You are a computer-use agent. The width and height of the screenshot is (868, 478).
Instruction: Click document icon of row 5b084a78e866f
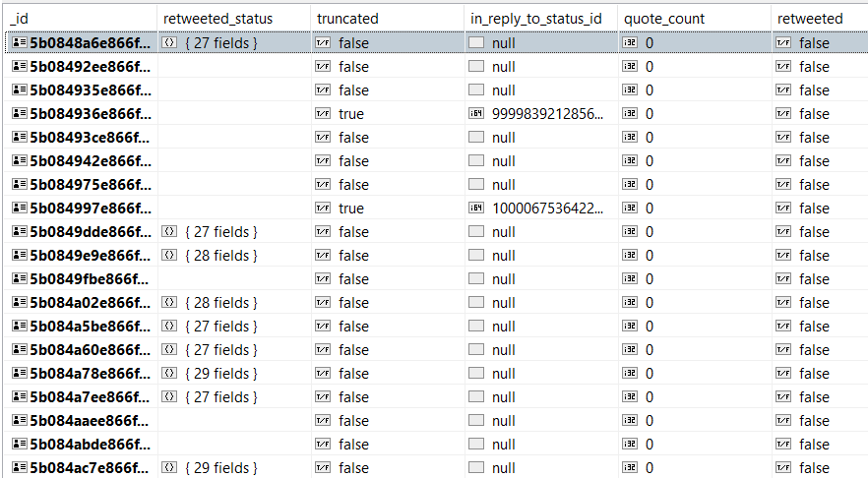click(20, 373)
